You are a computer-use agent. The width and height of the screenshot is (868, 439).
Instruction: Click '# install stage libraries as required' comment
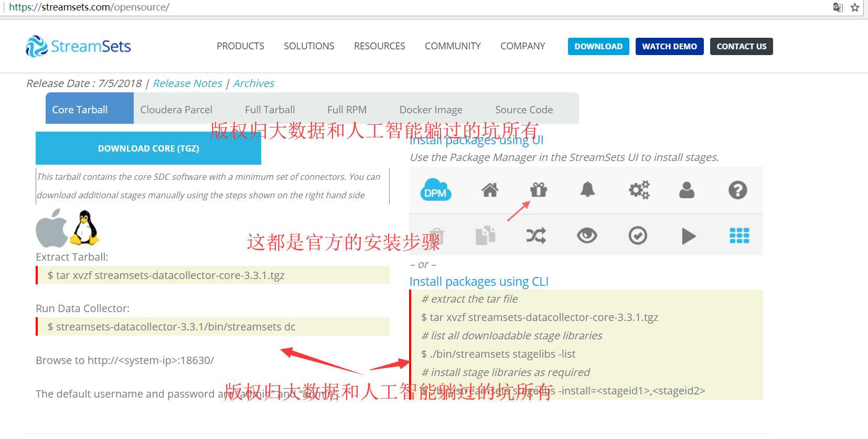point(506,372)
